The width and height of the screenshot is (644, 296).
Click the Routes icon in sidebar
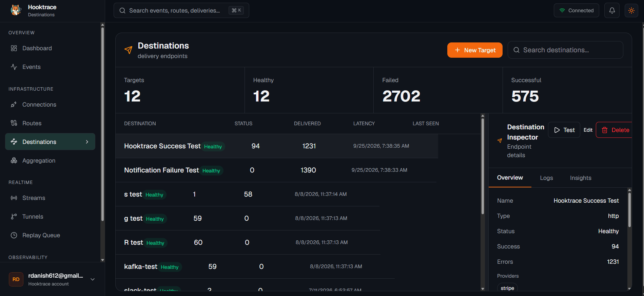coord(14,123)
